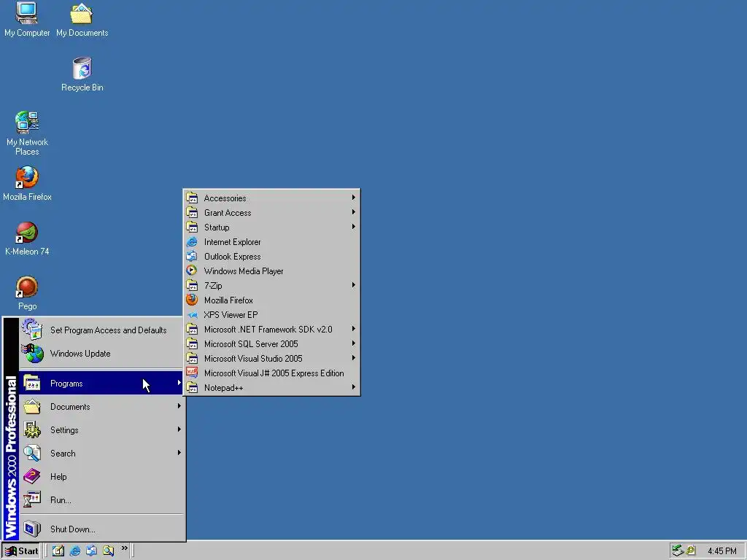The width and height of the screenshot is (747, 560).
Task: Click the Internet Explorer icon in Programs menu
Action: pos(192,242)
